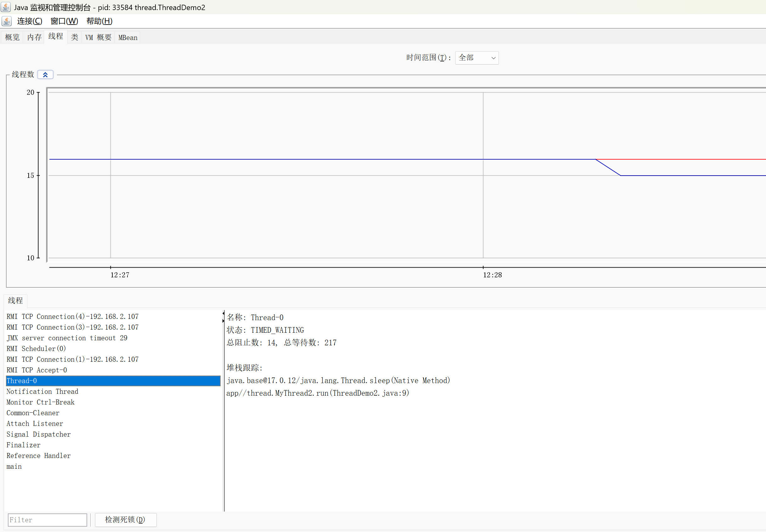Select the Signal Dispatcher thread
Viewport: 766px width, 532px height.
pos(113,434)
